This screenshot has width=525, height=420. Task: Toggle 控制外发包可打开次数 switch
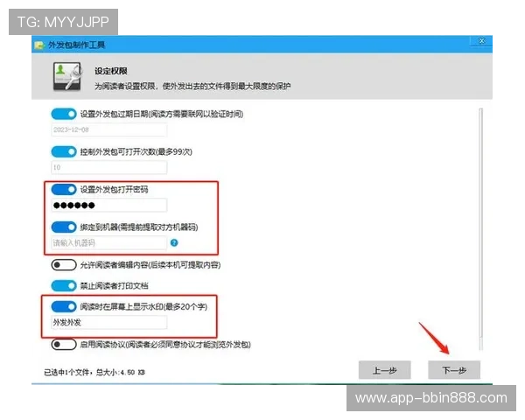click(64, 151)
